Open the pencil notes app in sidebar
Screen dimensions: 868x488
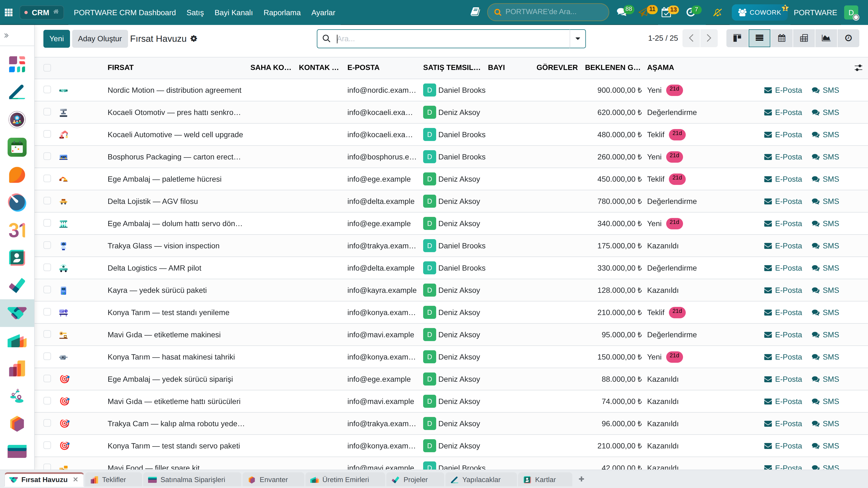tap(17, 92)
